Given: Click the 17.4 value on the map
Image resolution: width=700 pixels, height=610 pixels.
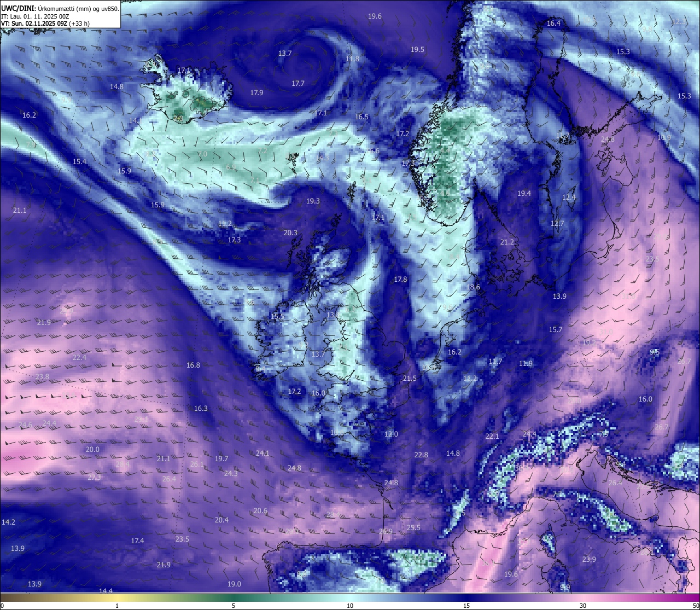Looking at the screenshot, I should [137, 541].
